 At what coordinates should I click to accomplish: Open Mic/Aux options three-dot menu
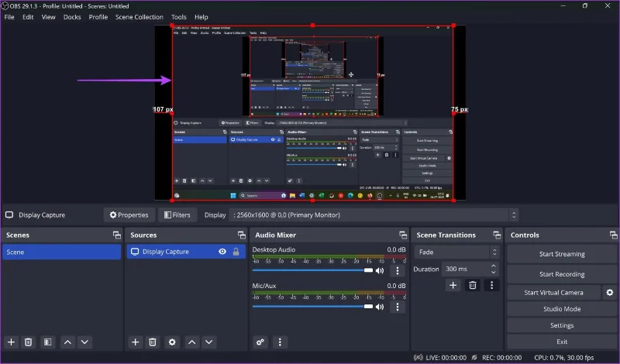coord(398,307)
